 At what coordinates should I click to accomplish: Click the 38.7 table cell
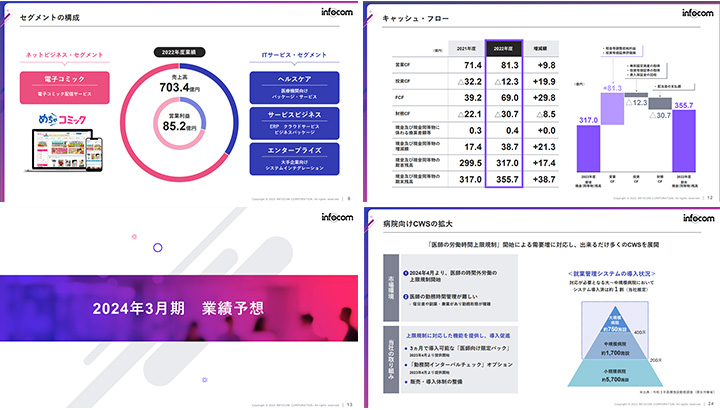510,147
